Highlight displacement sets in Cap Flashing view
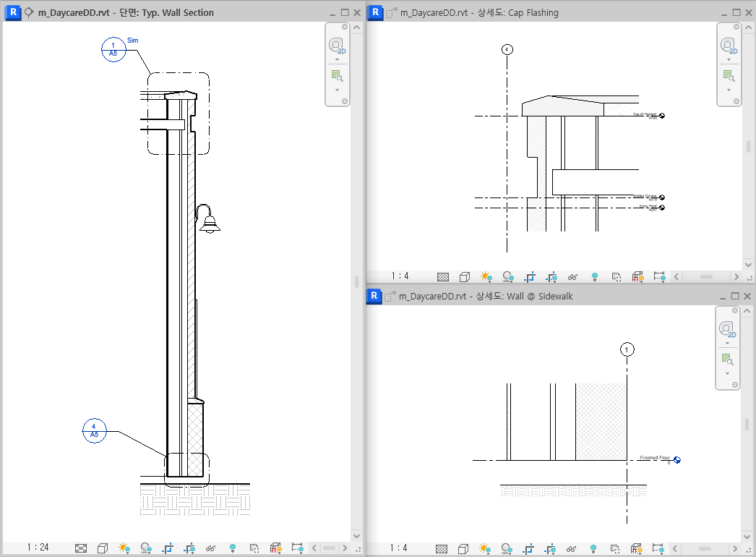The height and width of the screenshot is (557, 756). (x=638, y=276)
